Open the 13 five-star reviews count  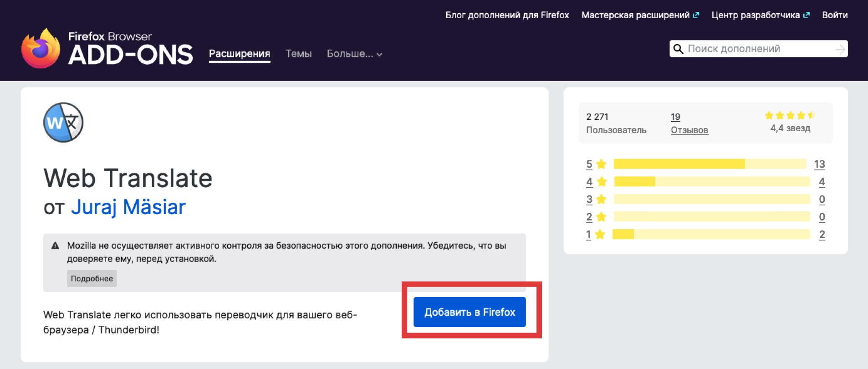(819, 164)
